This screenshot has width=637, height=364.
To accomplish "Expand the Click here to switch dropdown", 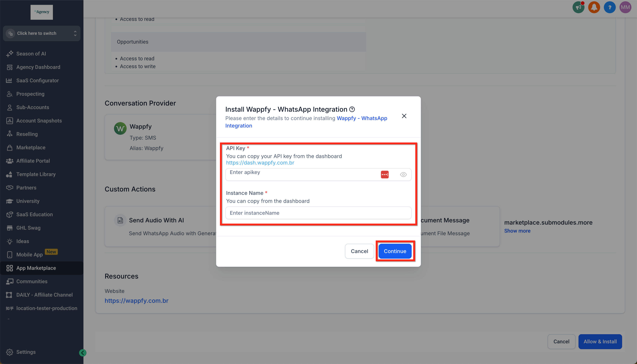I will pyautogui.click(x=42, y=33).
